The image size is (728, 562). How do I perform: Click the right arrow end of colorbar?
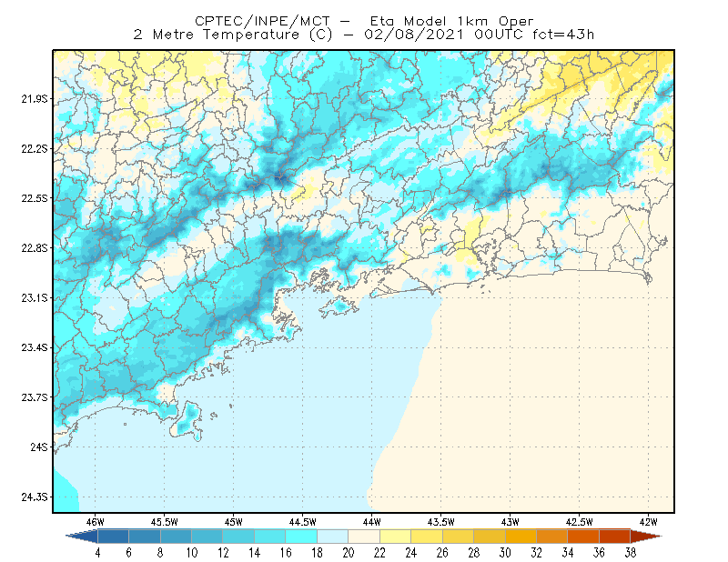(646, 537)
